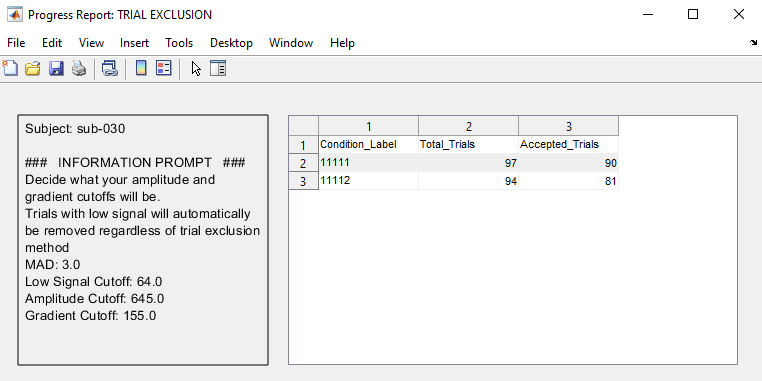
Task: Click the Insert Colorbar icon
Action: (141, 69)
